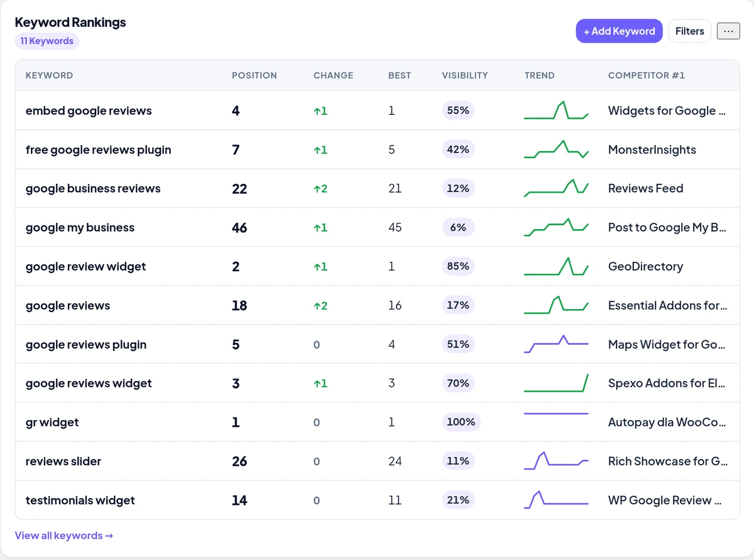This screenshot has width=754, height=560.
Task: Click the 11% visibility badge
Action: (458, 461)
